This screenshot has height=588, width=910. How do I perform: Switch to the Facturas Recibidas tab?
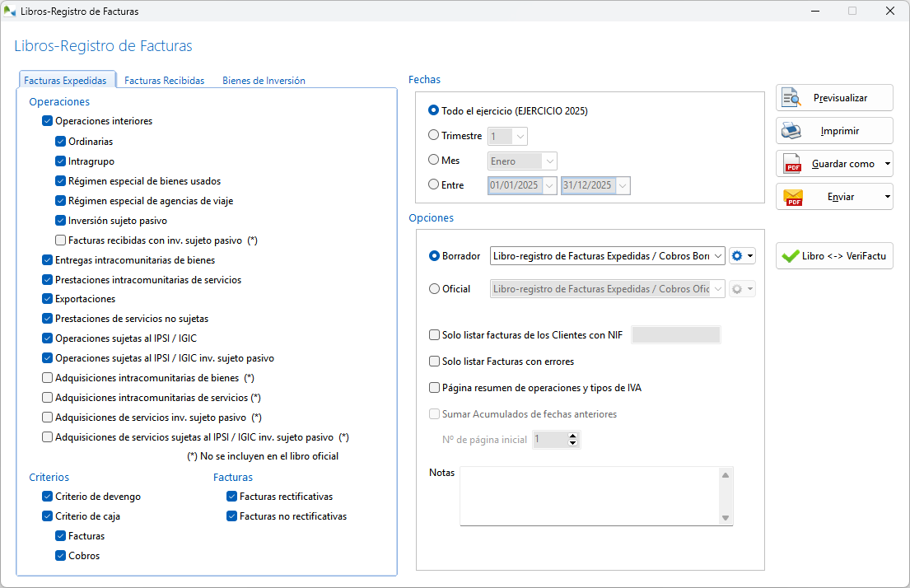[x=164, y=81]
